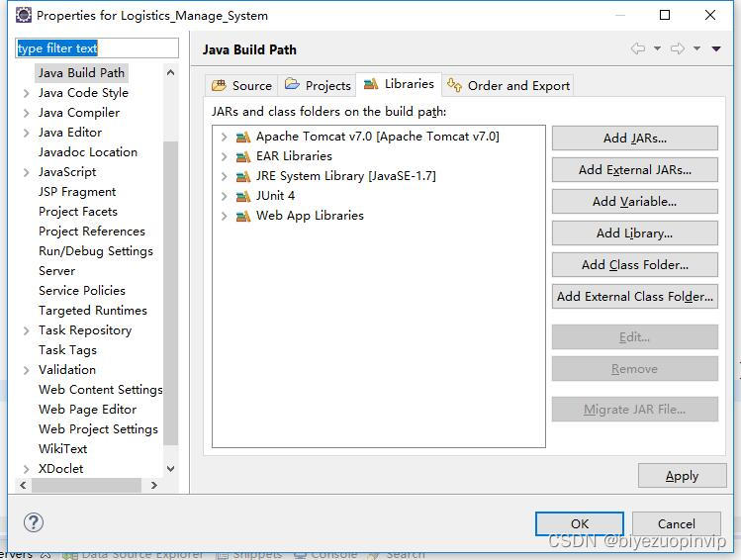Open the Order and Export tab

(509, 85)
